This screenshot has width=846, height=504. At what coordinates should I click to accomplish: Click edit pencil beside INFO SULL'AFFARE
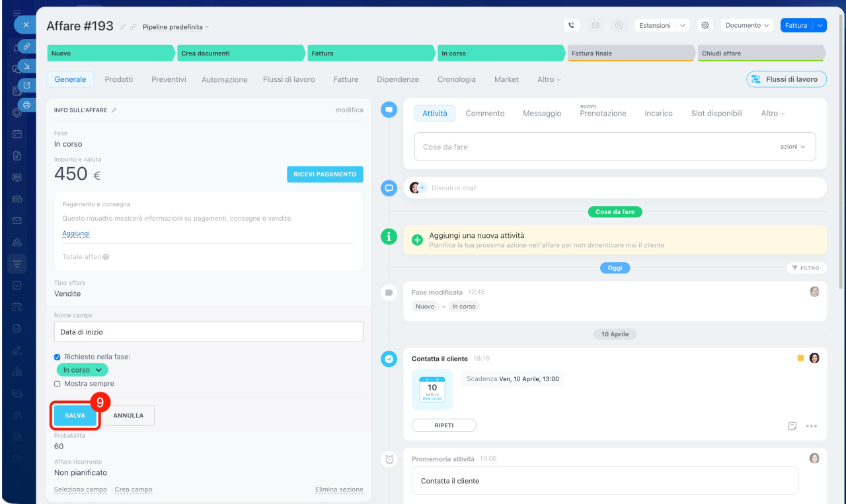coord(114,110)
